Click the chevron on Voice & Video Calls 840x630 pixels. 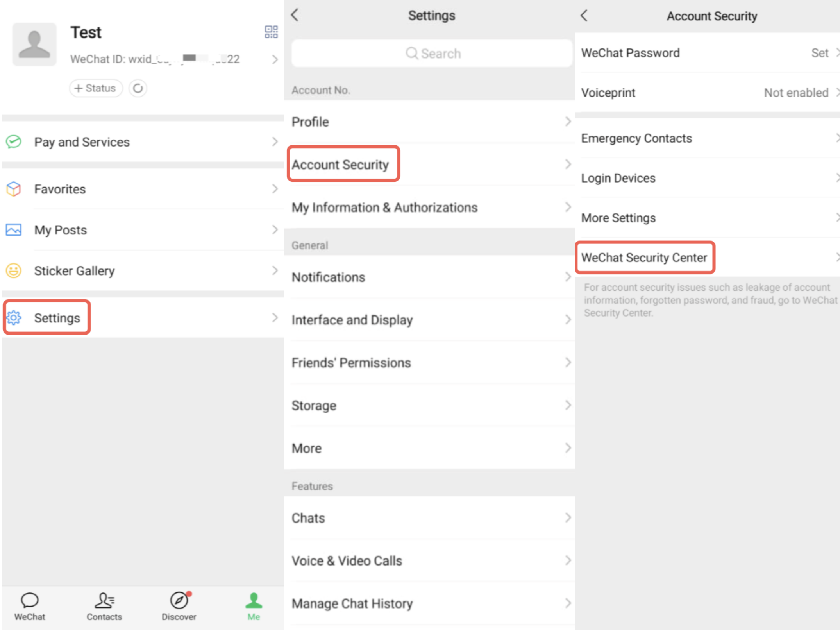[568, 560]
